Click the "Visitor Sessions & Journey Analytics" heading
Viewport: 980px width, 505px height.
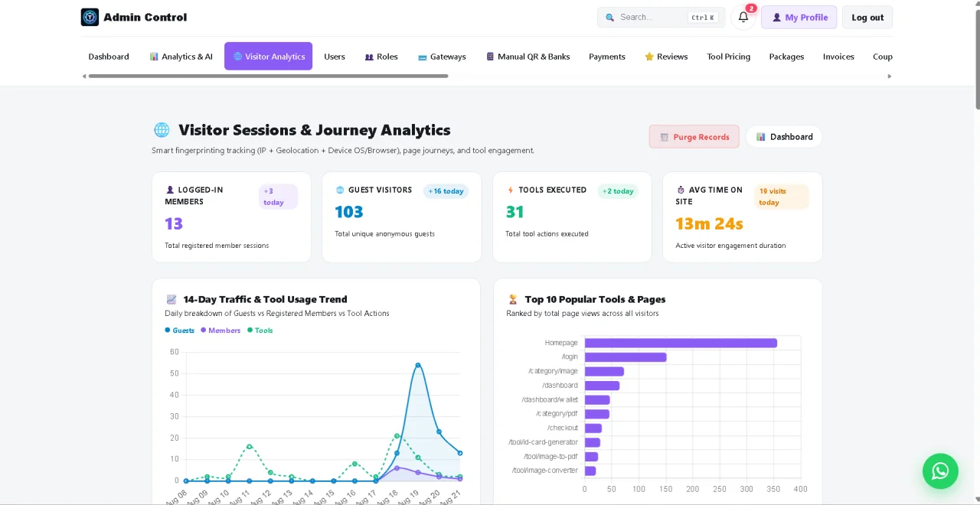coord(315,130)
